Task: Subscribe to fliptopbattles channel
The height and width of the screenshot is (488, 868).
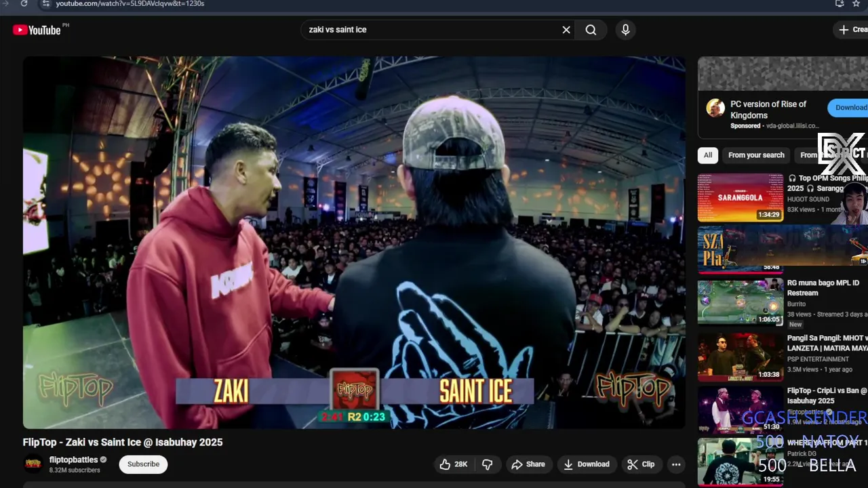Action: [144, 464]
